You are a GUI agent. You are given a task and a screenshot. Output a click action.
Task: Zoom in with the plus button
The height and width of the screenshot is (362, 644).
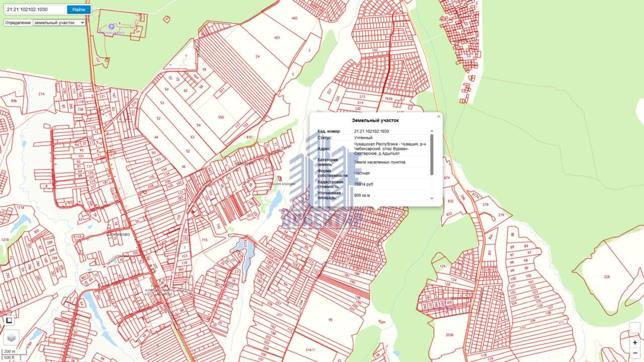point(635,342)
